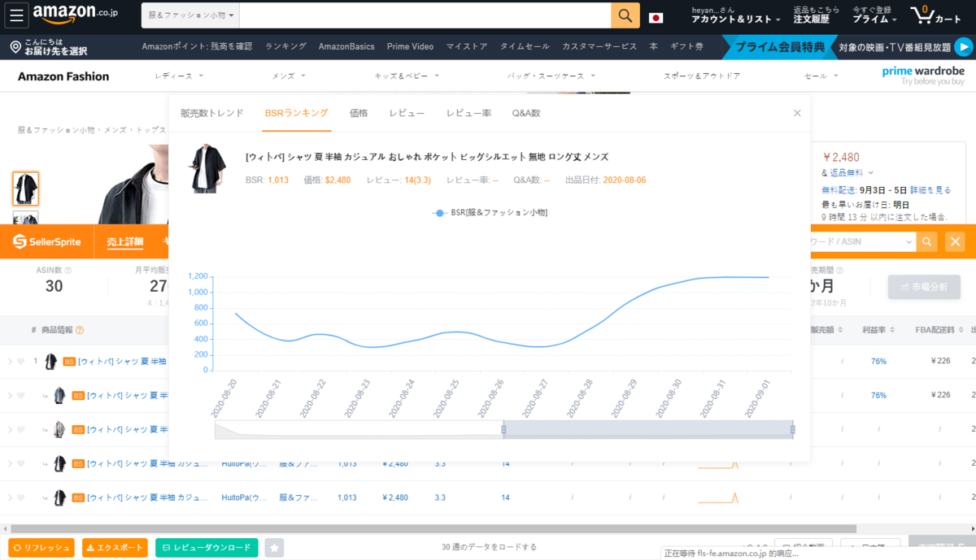Screen dimensions: 976x560
Task: Click the エクスポート button
Action: [115, 548]
